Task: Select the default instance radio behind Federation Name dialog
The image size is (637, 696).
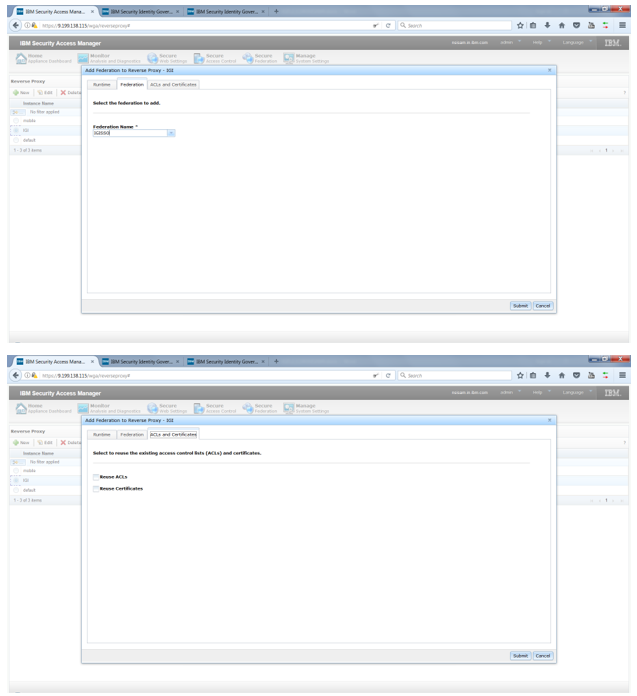Action: tap(16, 140)
